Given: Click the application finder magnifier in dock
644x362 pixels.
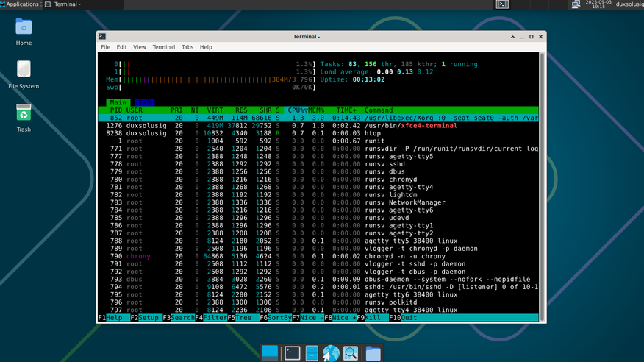Looking at the screenshot, I should coord(351,353).
